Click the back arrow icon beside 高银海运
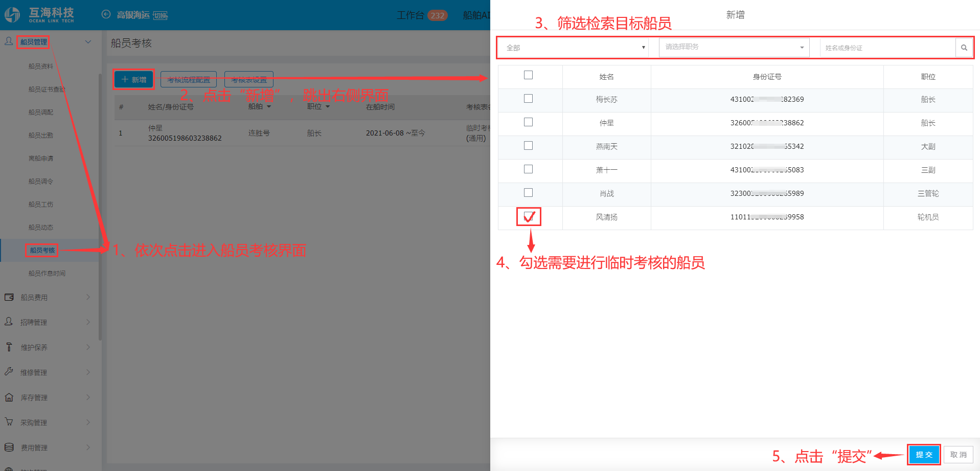Image resolution: width=980 pixels, height=471 pixels. [106, 14]
